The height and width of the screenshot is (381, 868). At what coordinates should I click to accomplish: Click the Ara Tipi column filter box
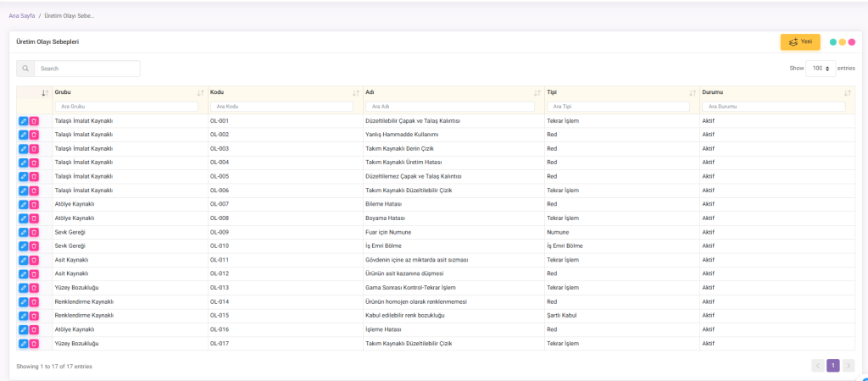620,107
